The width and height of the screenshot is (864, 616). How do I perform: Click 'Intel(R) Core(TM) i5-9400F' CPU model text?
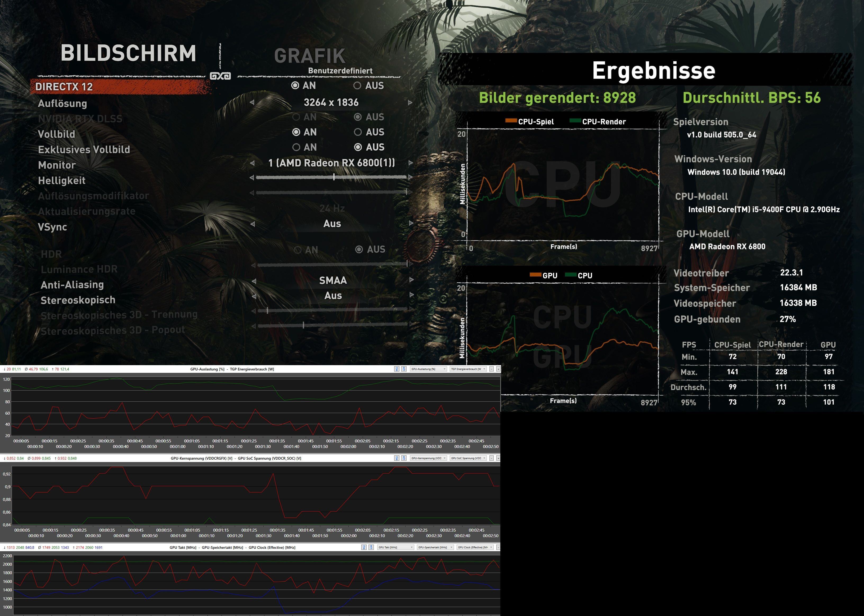(764, 209)
